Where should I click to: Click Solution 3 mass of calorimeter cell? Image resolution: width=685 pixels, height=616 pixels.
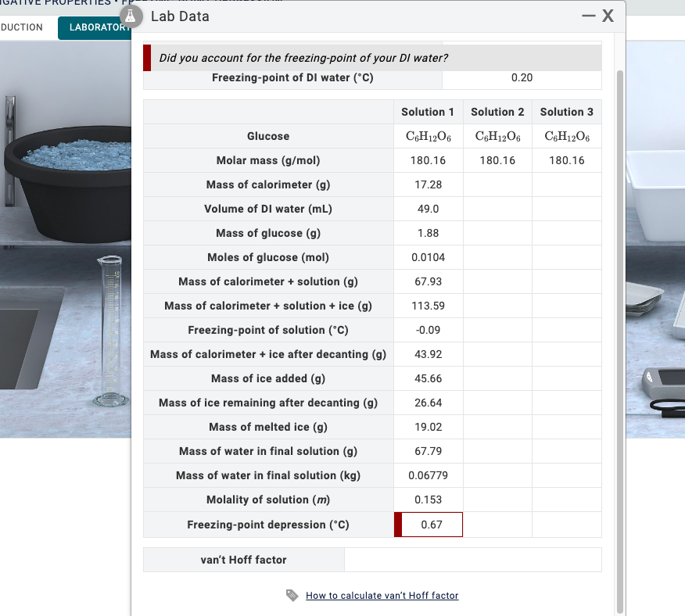tap(567, 184)
